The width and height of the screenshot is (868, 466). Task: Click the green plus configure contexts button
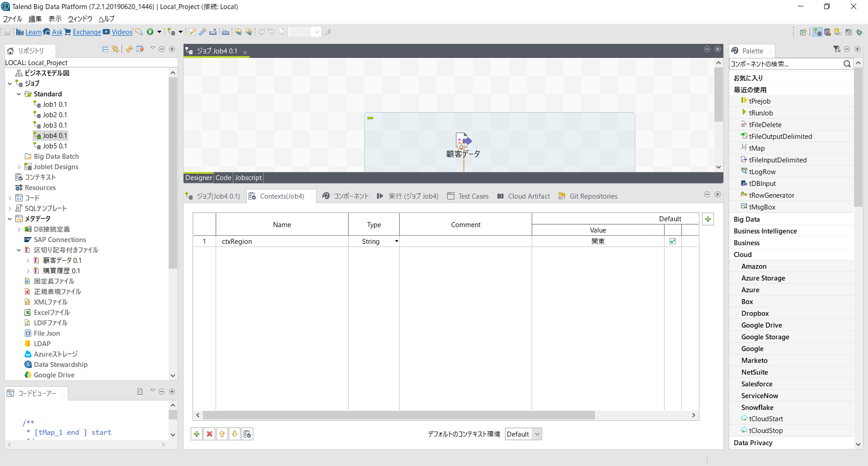(x=708, y=219)
